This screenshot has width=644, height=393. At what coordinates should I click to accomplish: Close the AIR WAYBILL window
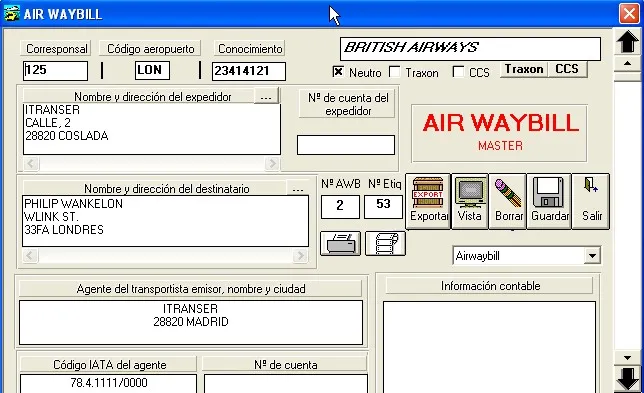[629, 14]
